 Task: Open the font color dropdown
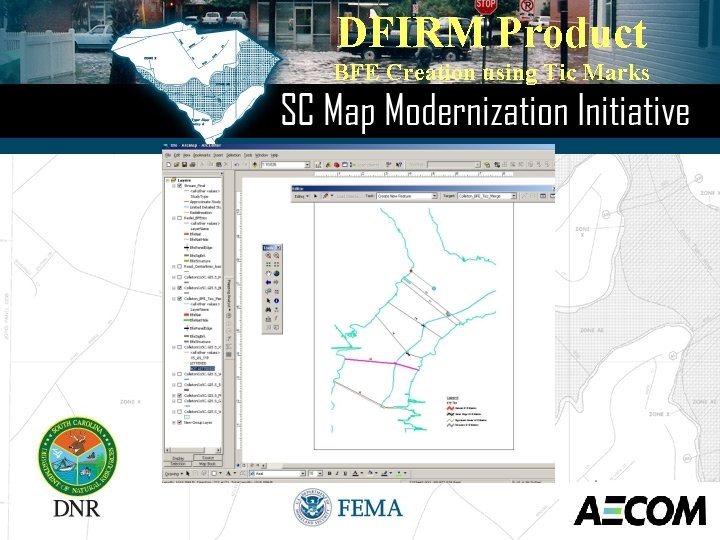click(362, 473)
